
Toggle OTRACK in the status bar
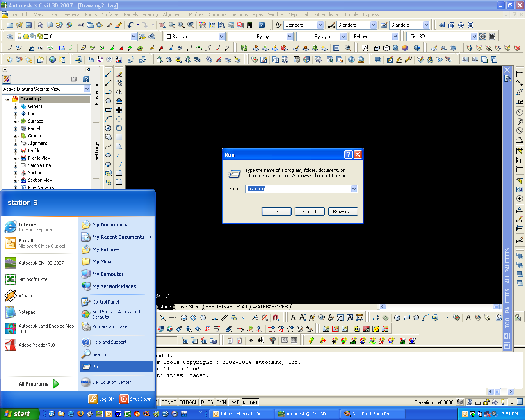click(x=189, y=402)
